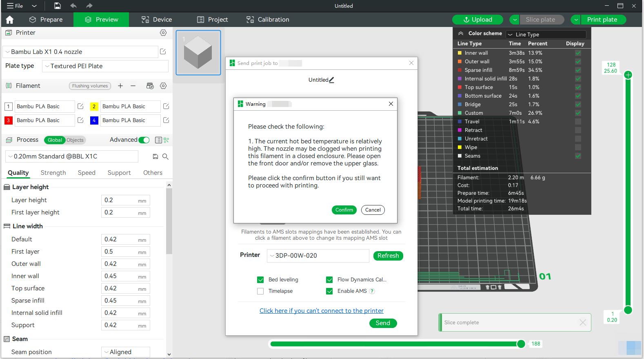
Task: Open the Project tab
Action: pos(213,20)
